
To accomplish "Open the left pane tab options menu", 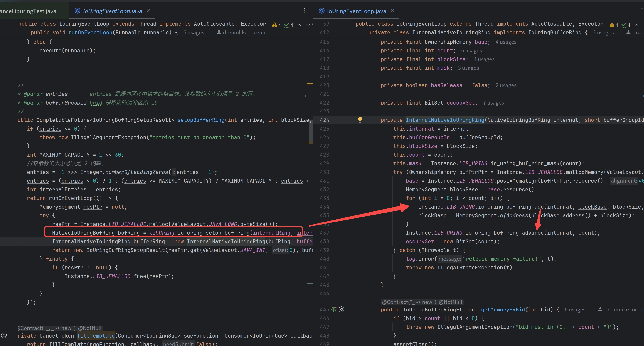I will point(305,11).
